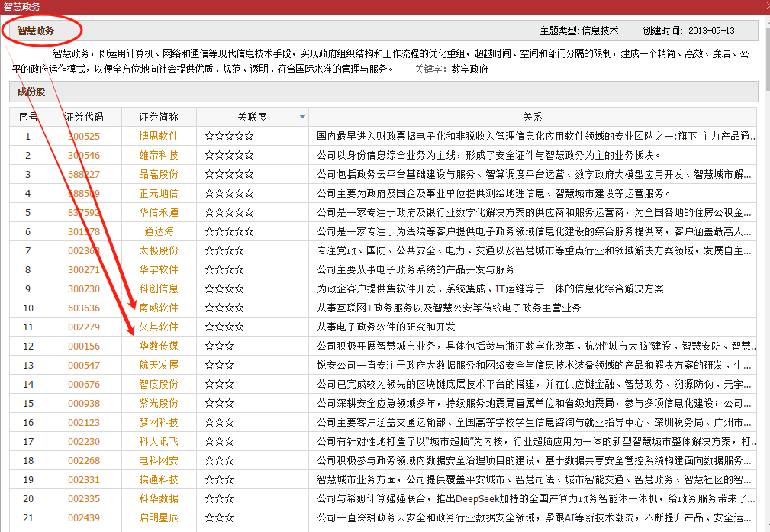Image resolution: width=770 pixels, height=532 pixels.
Task: Open stock code 300525
Action: point(84,136)
